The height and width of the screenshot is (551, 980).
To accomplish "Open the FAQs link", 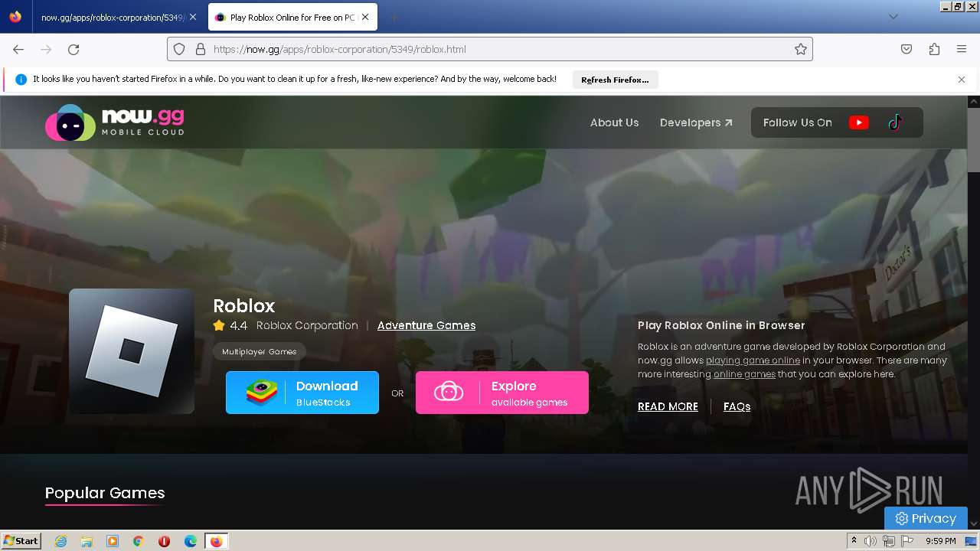I will coord(737,406).
